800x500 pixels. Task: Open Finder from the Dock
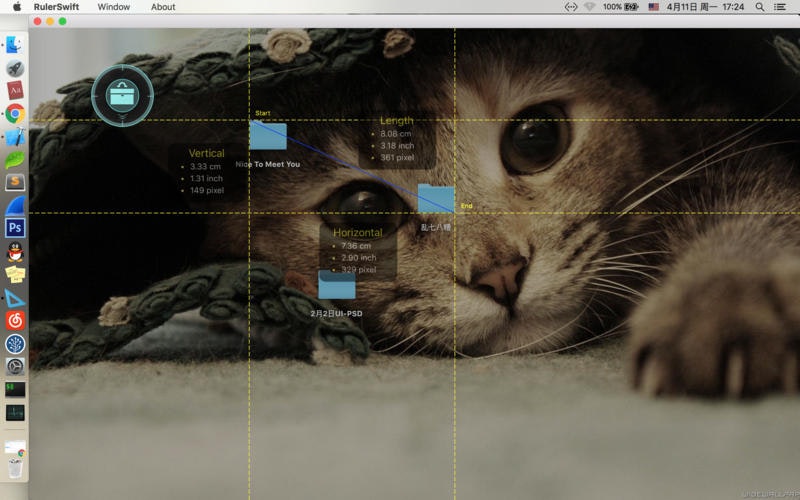coord(15,45)
